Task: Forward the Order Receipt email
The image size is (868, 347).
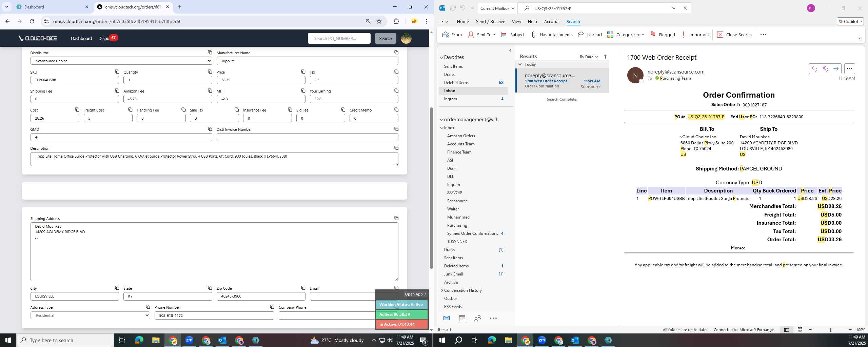Action: click(836, 69)
